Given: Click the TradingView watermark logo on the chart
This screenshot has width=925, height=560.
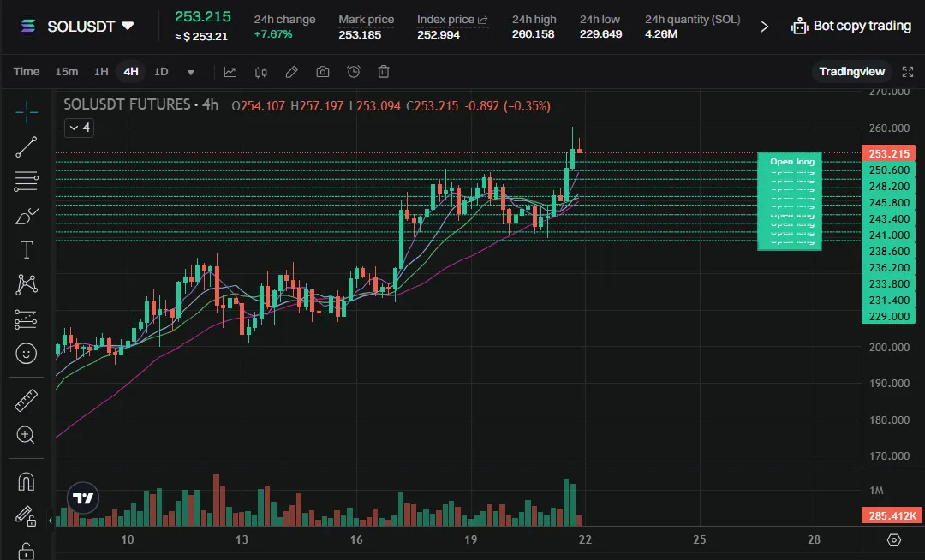Looking at the screenshot, I should point(82,497).
